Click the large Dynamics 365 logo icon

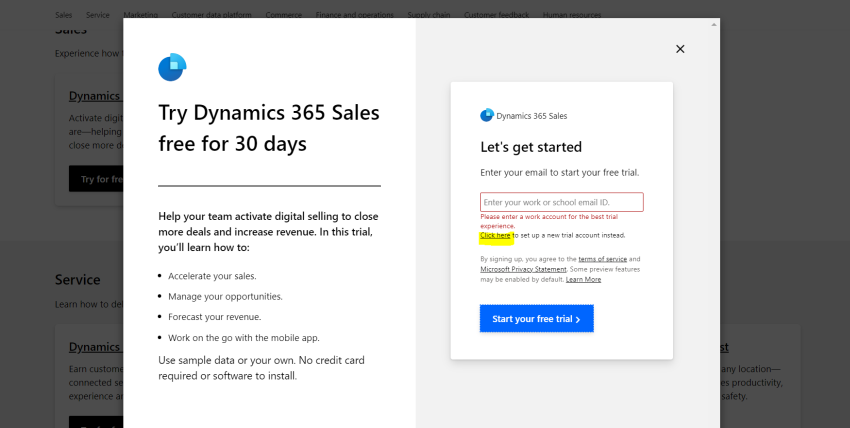point(172,67)
